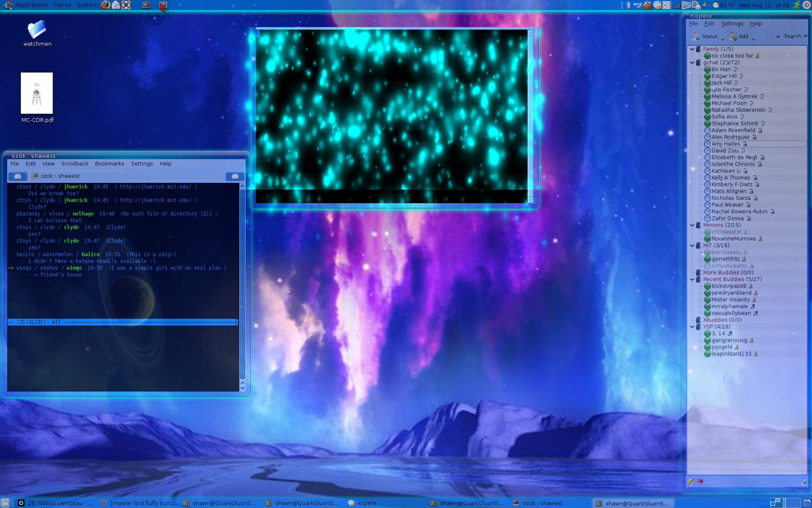This screenshot has height=508, width=812.
Task: Open the volume control speaker icon
Action: point(705,5)
